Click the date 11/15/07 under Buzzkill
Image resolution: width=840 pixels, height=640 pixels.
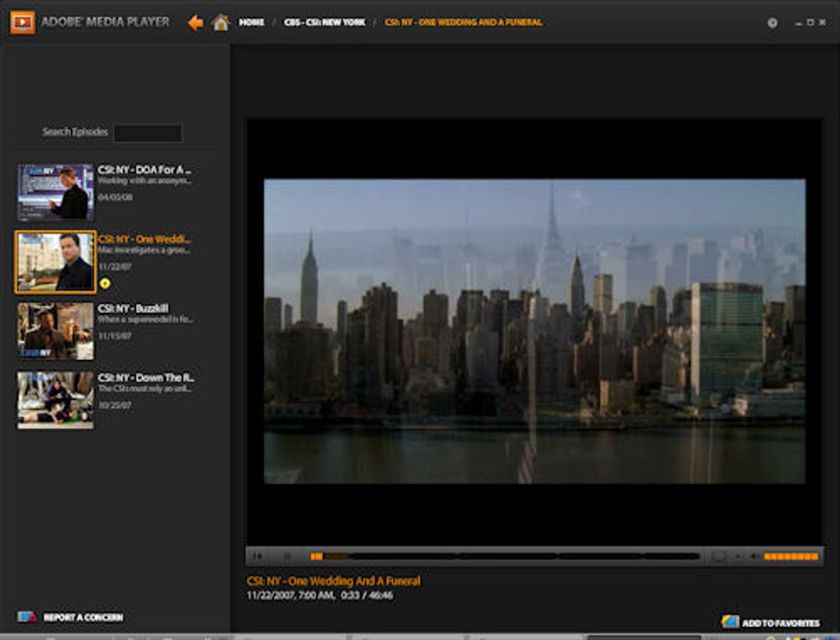(115, 336)
